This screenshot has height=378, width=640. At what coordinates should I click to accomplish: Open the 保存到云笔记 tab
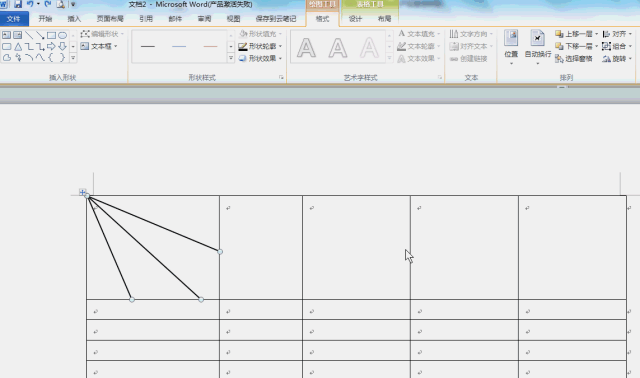tap(276, 19)
